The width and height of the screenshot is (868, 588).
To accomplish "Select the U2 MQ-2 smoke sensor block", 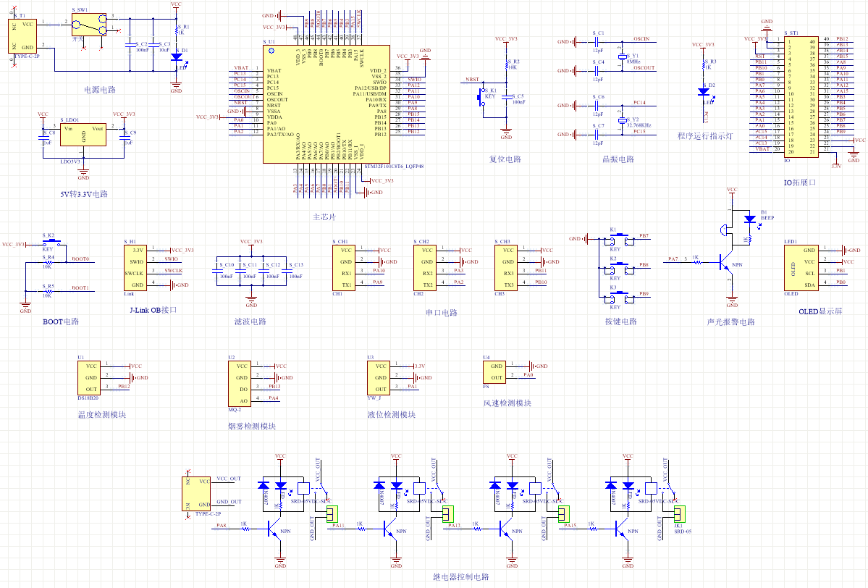I will (240, 384).
